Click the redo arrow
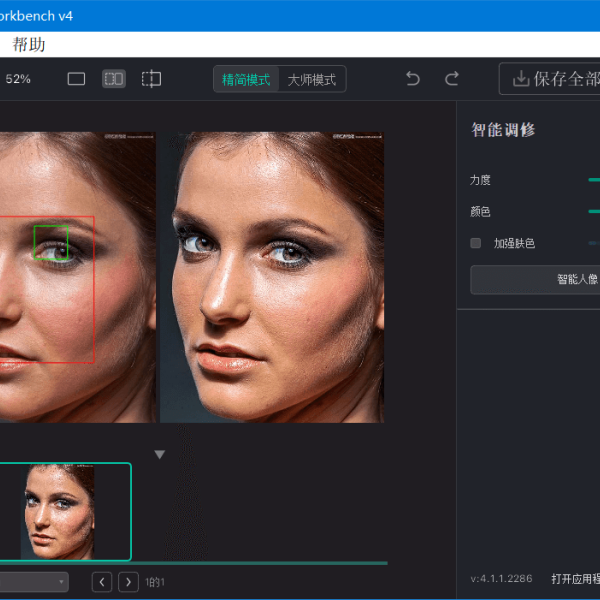Image resolution: width=600 pixels, height=600 pixels. pos(452,79)
